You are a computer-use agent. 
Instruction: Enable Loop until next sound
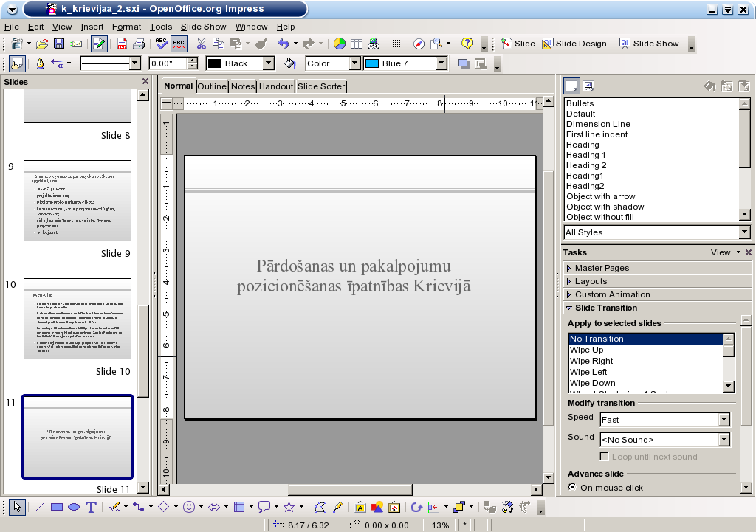(x=604, y=456)
